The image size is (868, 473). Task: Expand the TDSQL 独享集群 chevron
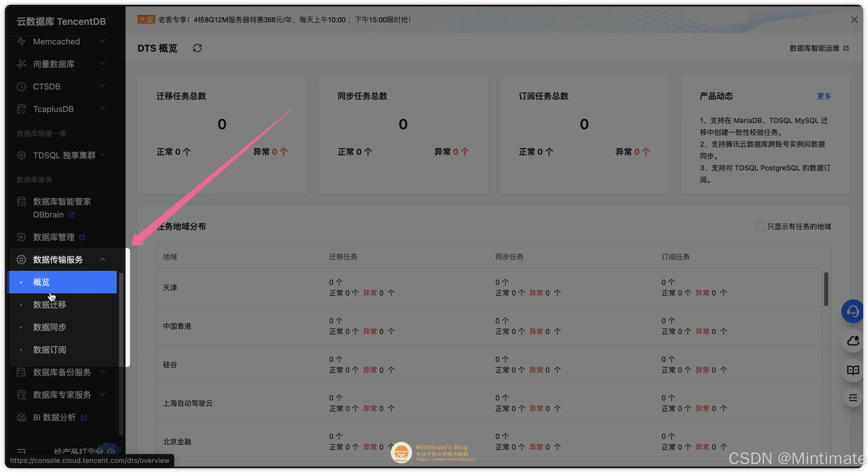103,155
